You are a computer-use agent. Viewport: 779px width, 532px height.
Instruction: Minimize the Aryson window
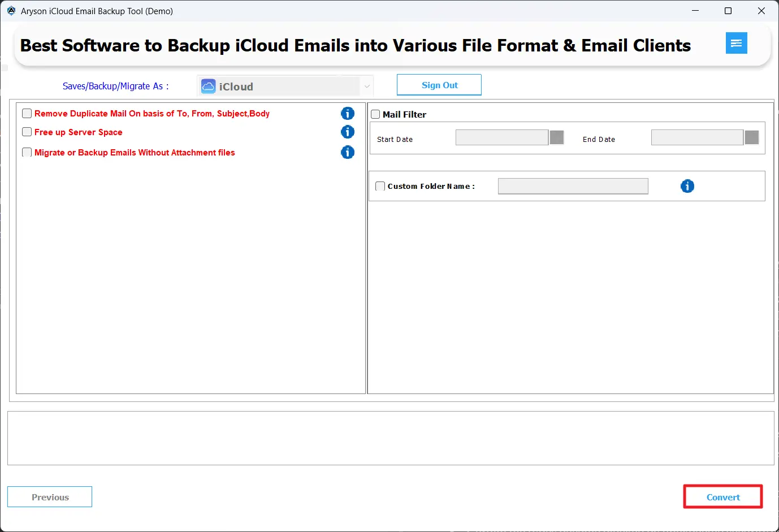(695, 11)
